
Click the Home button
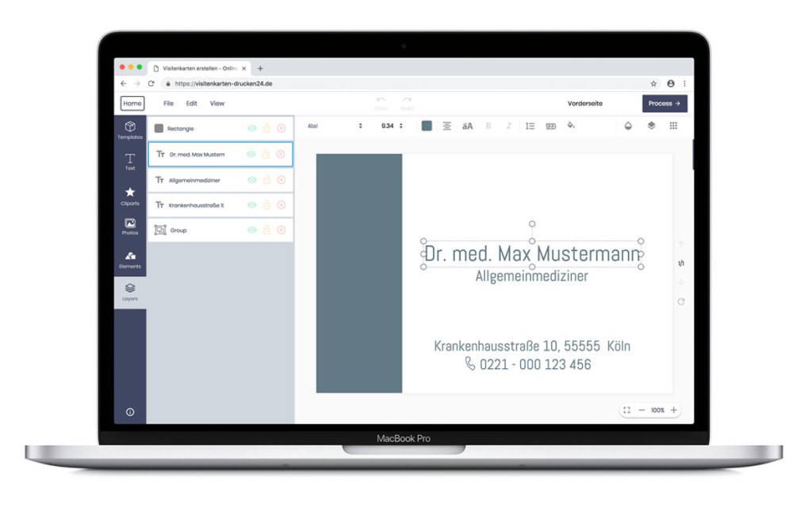(x=132, y=103)
